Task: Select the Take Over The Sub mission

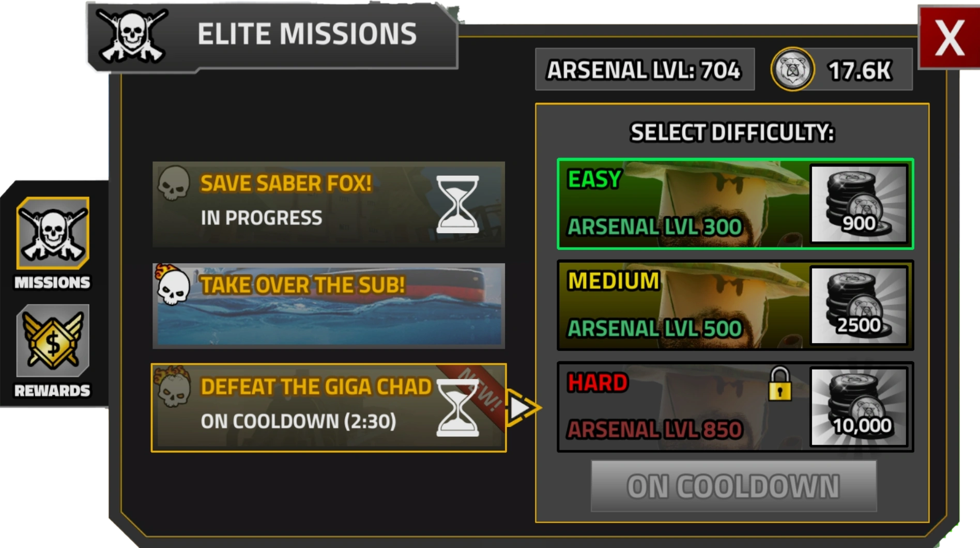Action: (329, 306)
